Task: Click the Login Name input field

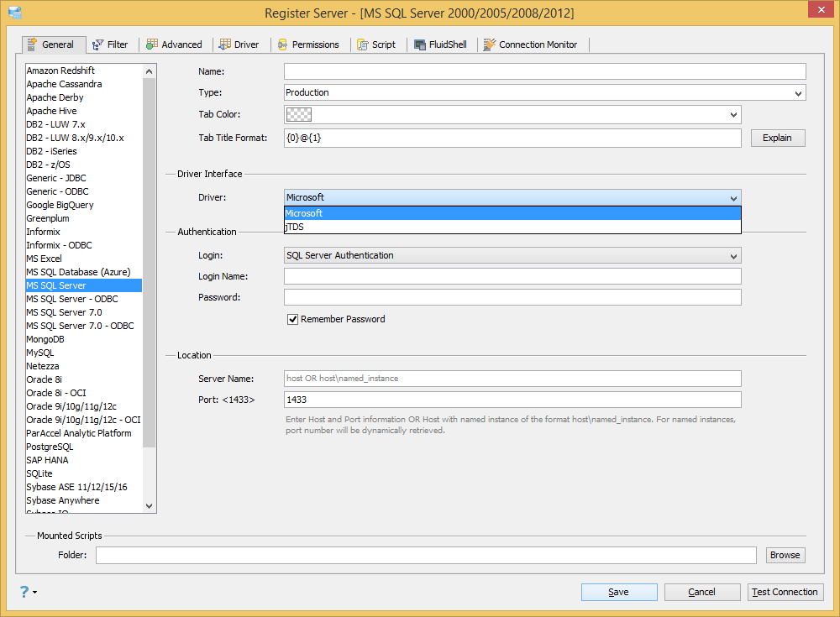Action: coord(512,276)
